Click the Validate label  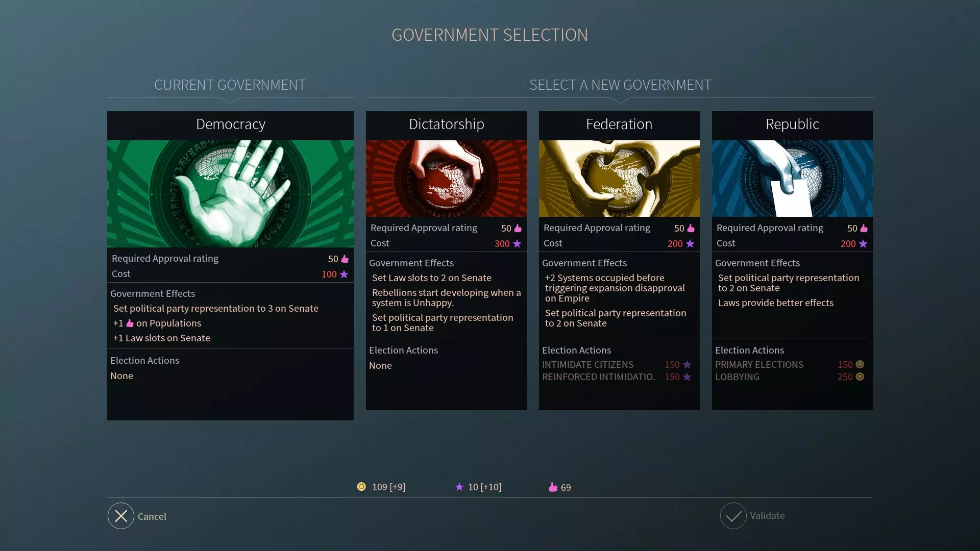click(767, 515)
